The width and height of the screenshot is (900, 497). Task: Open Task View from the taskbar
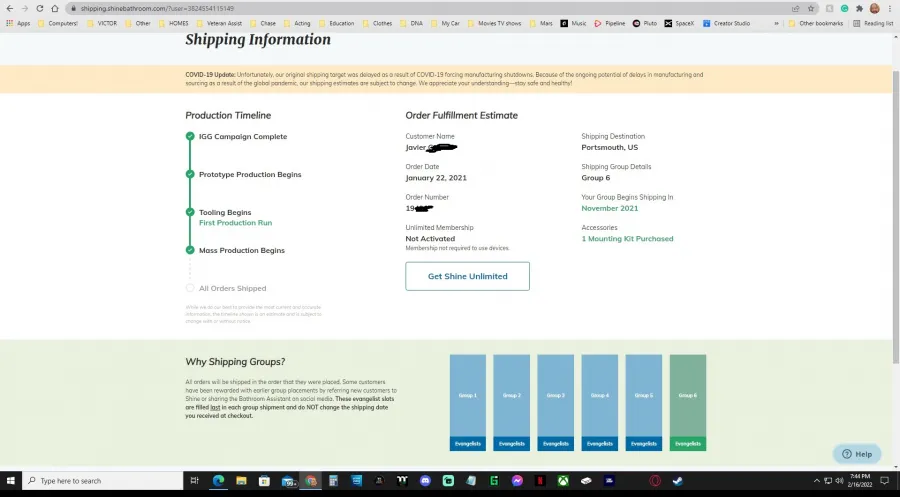[195, 481]
